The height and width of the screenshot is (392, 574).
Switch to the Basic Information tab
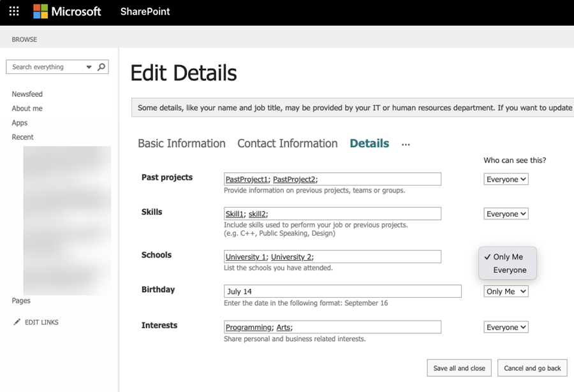coord(182,143)
